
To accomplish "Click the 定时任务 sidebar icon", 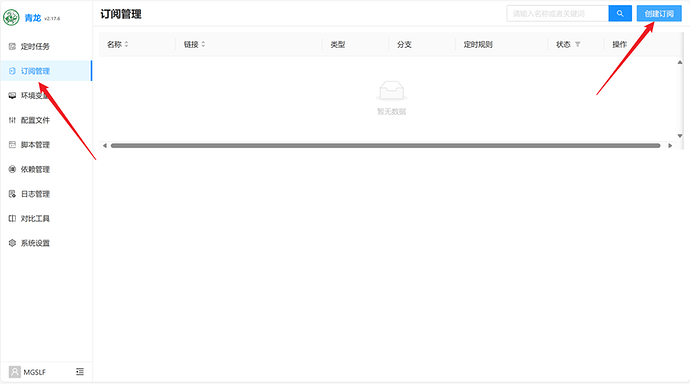I will [12, 46].
